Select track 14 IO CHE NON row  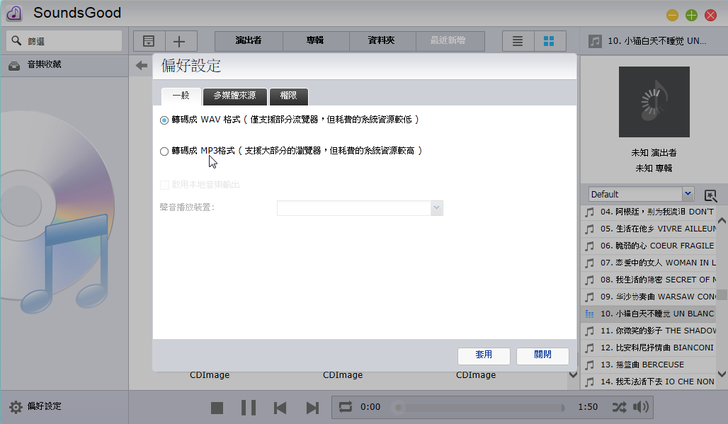pos(649,382)
